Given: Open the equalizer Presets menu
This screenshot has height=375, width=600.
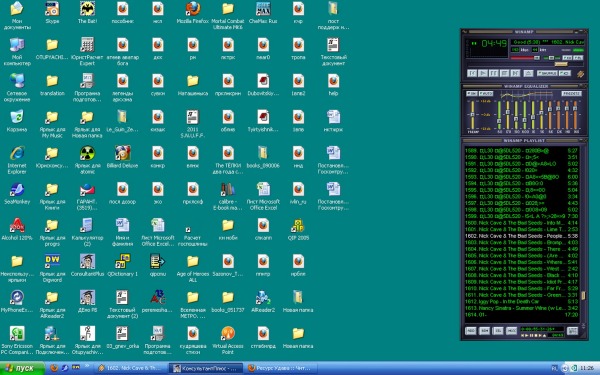Looking at the screenshot, I should [571, 93].
